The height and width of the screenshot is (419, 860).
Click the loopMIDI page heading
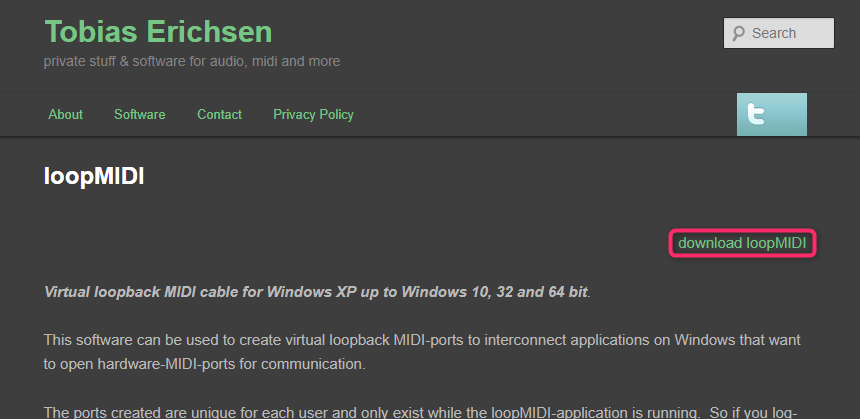click(x=94, y=177)
